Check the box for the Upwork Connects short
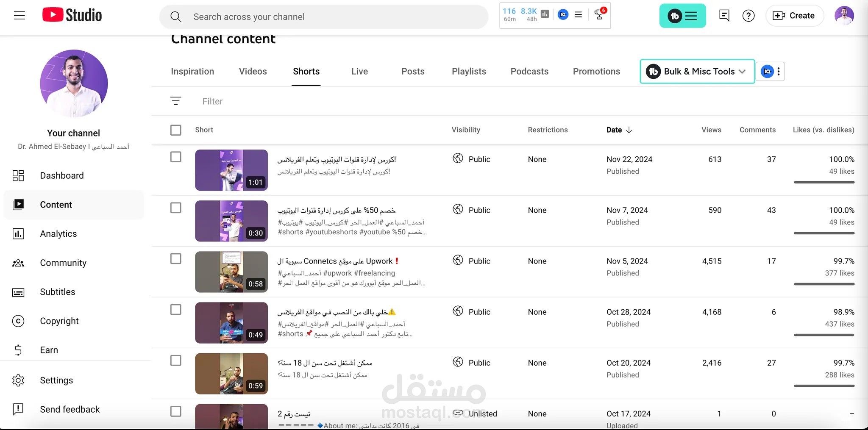 175,258
